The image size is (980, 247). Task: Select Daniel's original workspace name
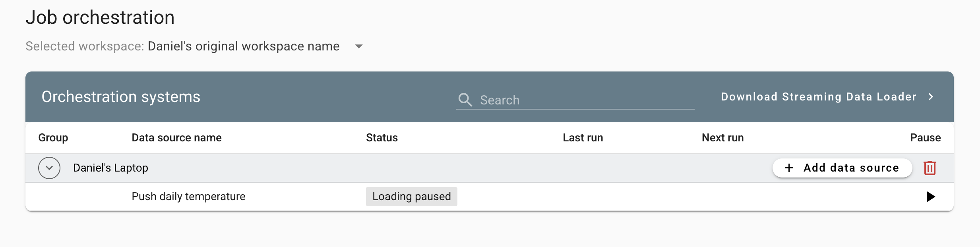point(244,46)
